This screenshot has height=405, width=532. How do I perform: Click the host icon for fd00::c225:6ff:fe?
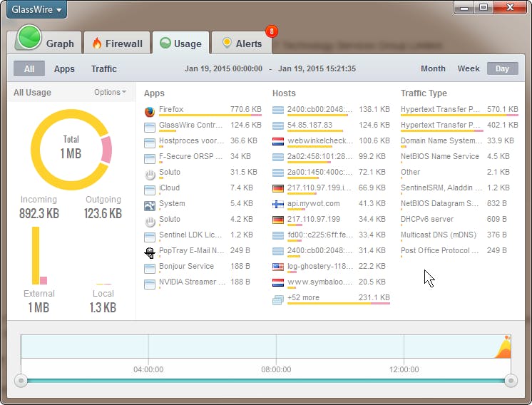pyautogui.click(x=278, y=235)
